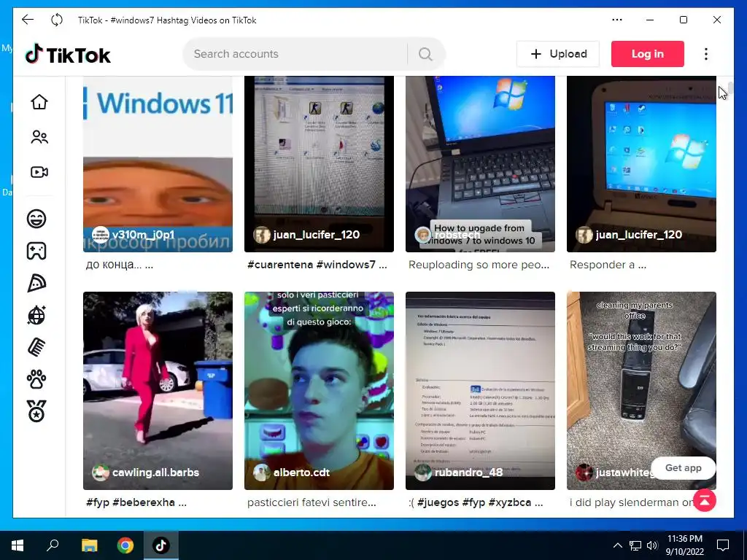Screen dimensions: 747x560
Task: Open the LIVE video camera icon
Action: (39, 172)
